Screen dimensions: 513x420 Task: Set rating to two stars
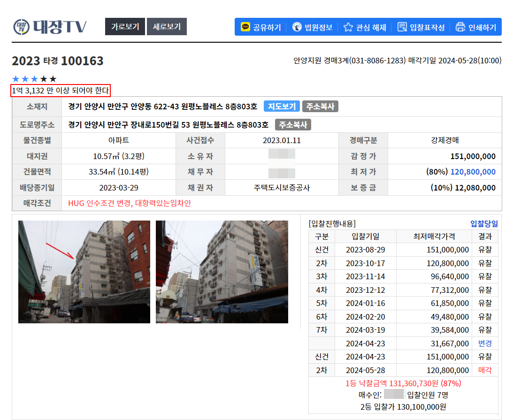(x=25, y=79)
